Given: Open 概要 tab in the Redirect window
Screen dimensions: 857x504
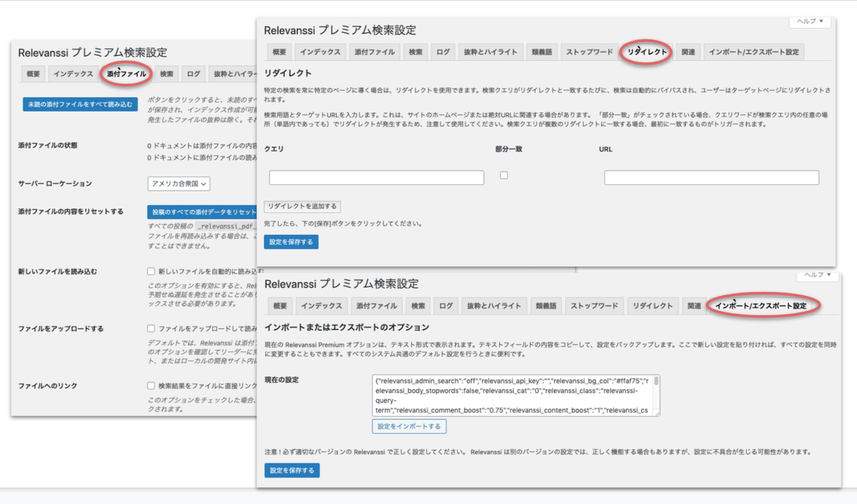Looking at the screenshot, I should click(279, 52).
